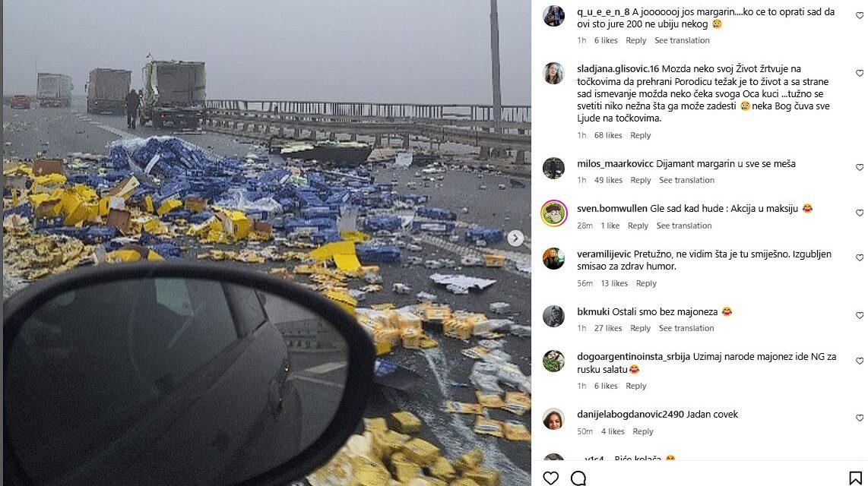The image size is (868, 486).
Task: See translation for milos_maarkovicc comment
Action: 686,180
